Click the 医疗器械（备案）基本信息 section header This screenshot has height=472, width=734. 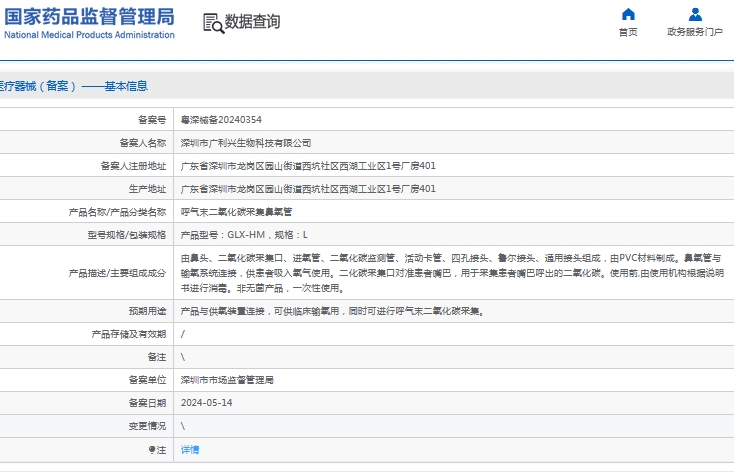[x=73, y=86]
